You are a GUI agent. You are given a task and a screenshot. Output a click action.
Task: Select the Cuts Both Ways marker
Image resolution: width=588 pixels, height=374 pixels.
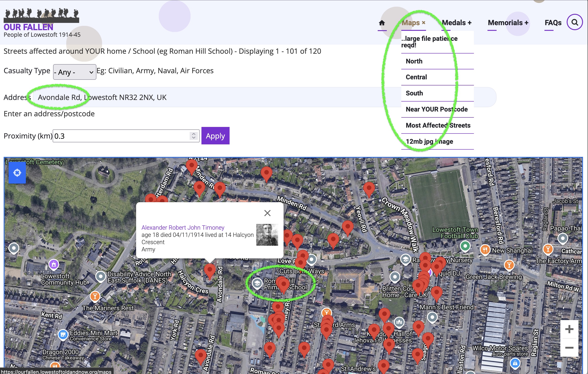pyautogui.click(x=312, y=260)
